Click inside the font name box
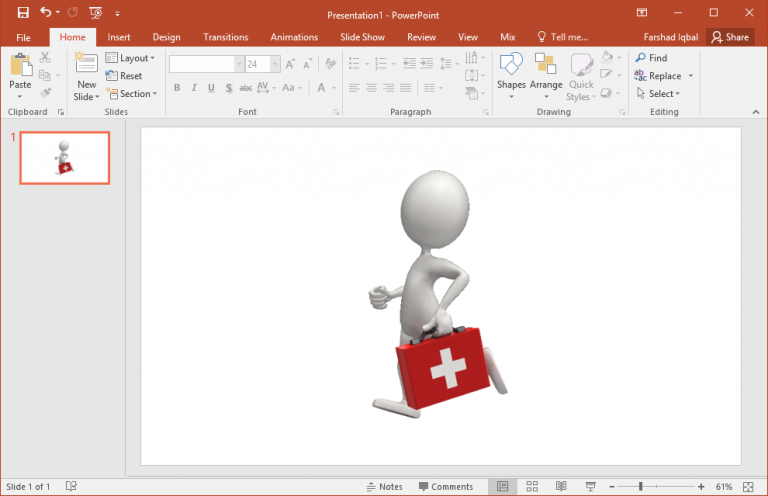This screenshot has height=496, width=768. point(201,64)
